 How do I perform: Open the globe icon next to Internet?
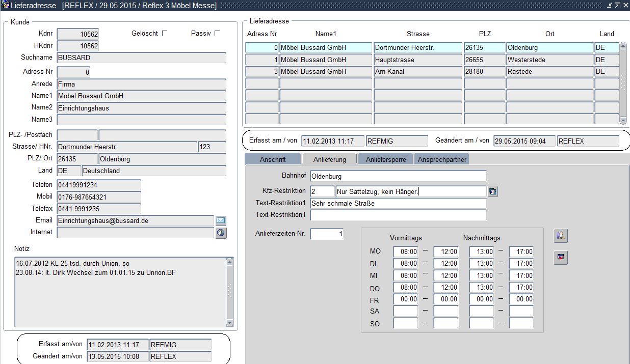(221, 233)
